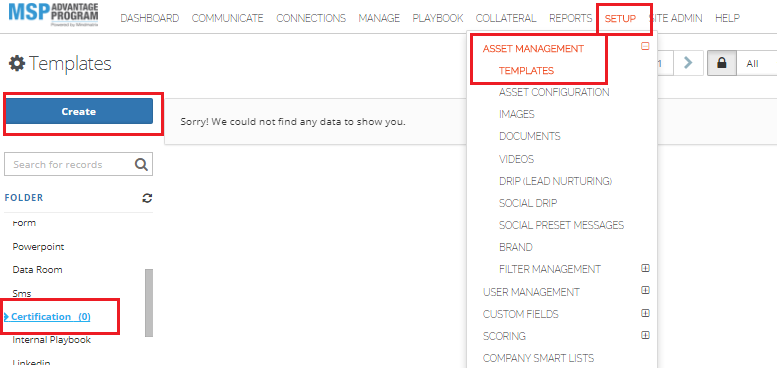Image resolution: width=782 pixels, height=368 pixels.
Task: Click the search magnifier icon
Action: click(141, 165)
